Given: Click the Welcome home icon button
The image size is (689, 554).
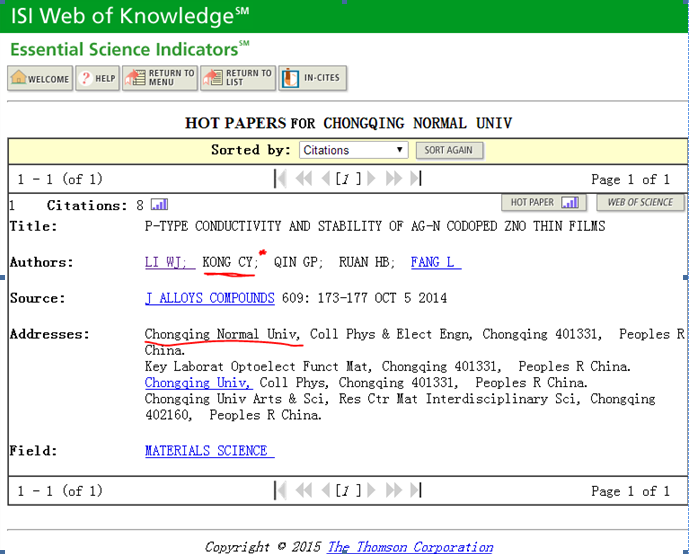Looking at the screenshot, I should (40, 79).
